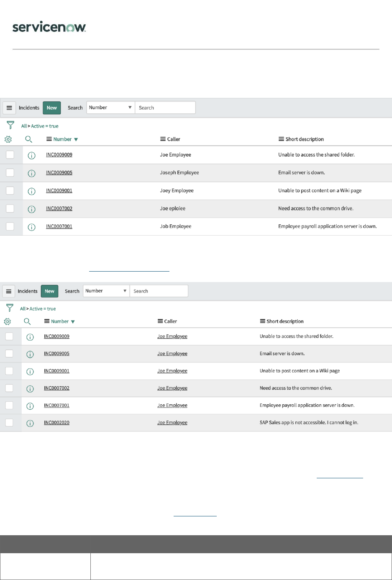Image resolution: width=392 pixels, height=580 pixels.
Task: Click the filter funnel icon in the lower list
Action: (10, 308)
